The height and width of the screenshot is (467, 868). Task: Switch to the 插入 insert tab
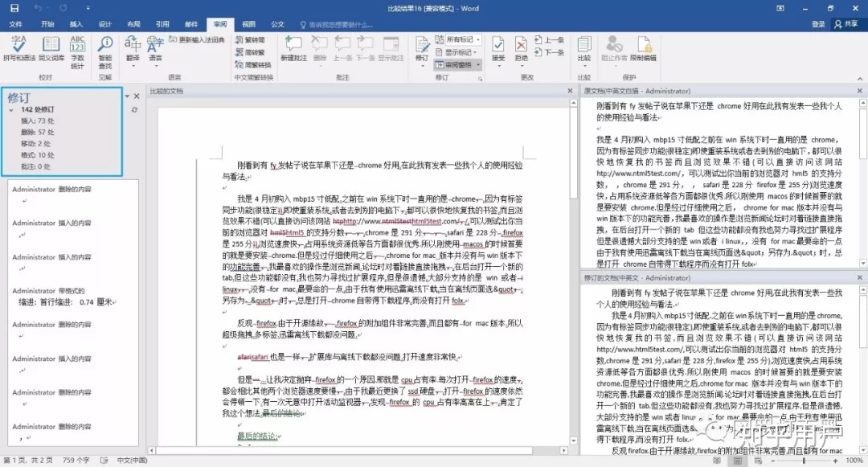click(x=76, y=24)
